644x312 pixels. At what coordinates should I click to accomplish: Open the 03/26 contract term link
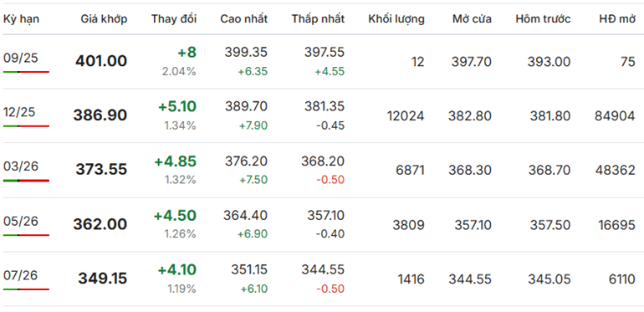[21, 166]
